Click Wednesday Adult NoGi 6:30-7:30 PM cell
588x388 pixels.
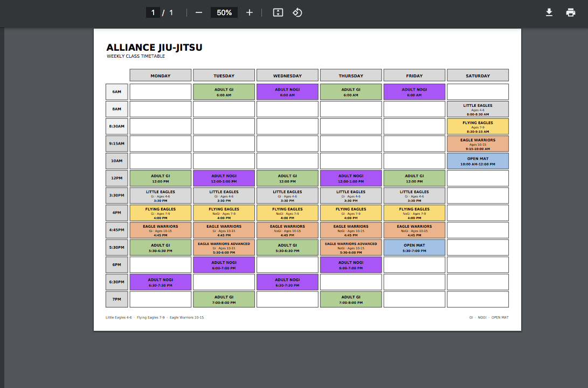pos(287,282)
